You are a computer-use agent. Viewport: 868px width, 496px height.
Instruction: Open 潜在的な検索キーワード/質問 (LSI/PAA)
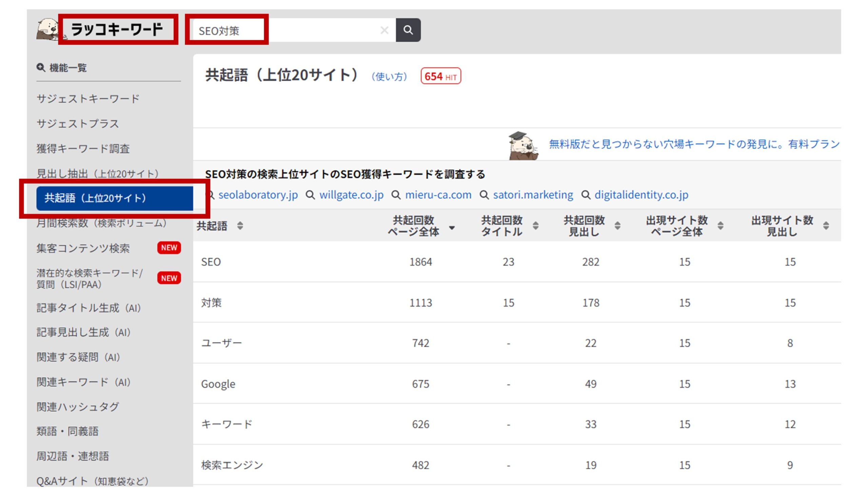[x=90, y=279]
